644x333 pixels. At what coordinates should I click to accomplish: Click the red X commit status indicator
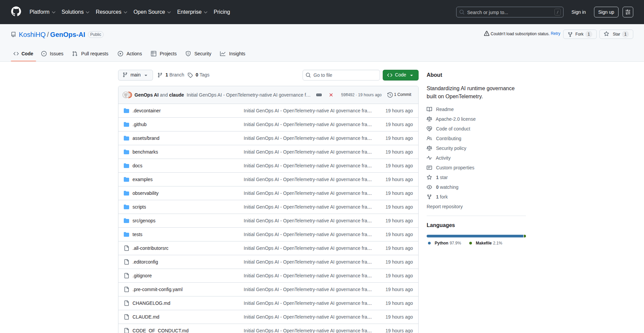(331, 95)
